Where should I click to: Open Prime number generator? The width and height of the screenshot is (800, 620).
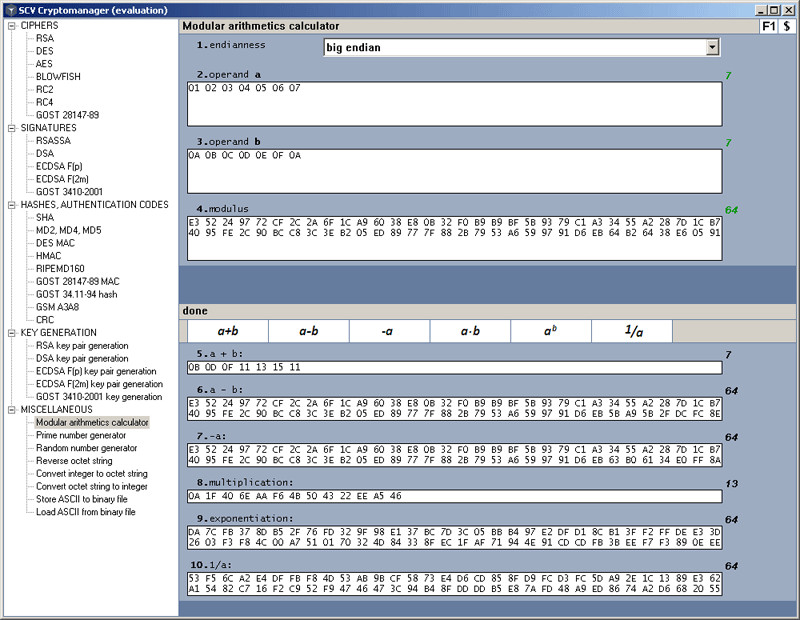coord(81,435)
